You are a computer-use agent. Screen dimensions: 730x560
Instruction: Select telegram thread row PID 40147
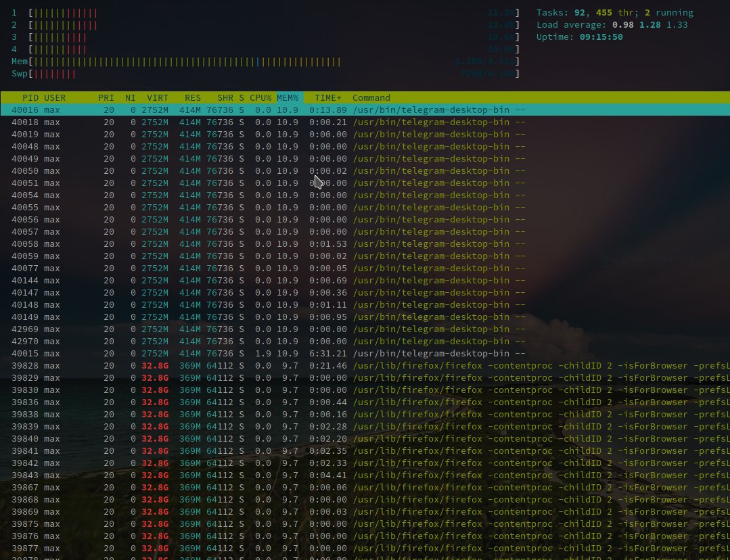(365, 293)
